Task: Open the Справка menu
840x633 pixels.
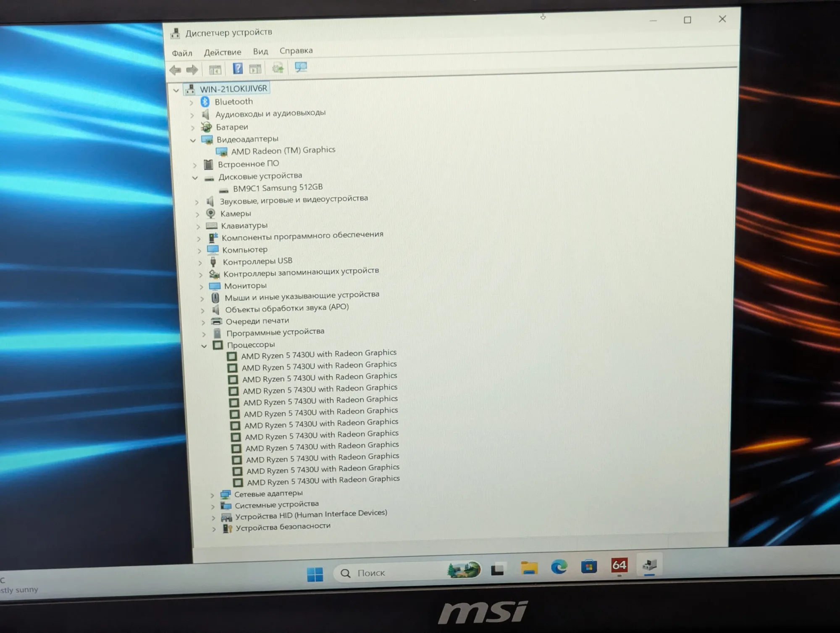Action: (296, 50)
